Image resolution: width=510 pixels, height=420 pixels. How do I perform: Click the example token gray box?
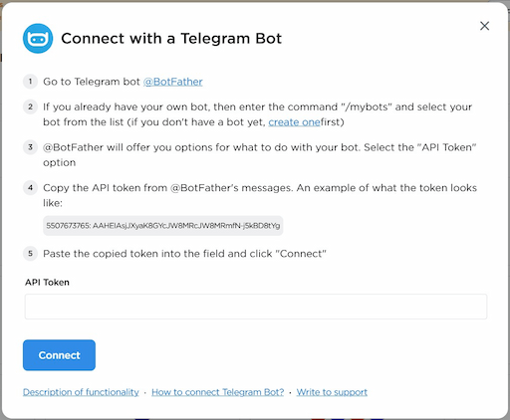click(x=163, y=226)
